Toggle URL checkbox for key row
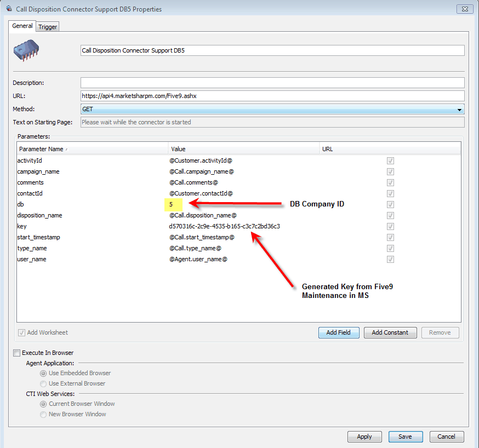This screenshot has width=479, height=448. (x=390, y=226)
